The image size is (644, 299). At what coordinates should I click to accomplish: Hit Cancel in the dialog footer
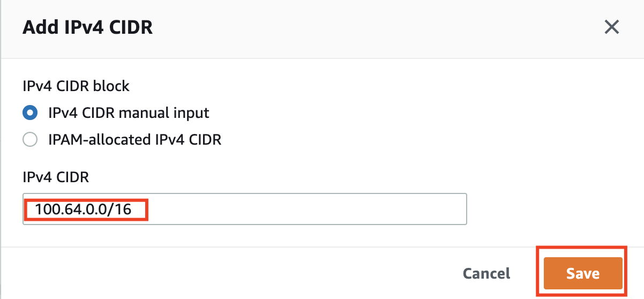(486, 273)
